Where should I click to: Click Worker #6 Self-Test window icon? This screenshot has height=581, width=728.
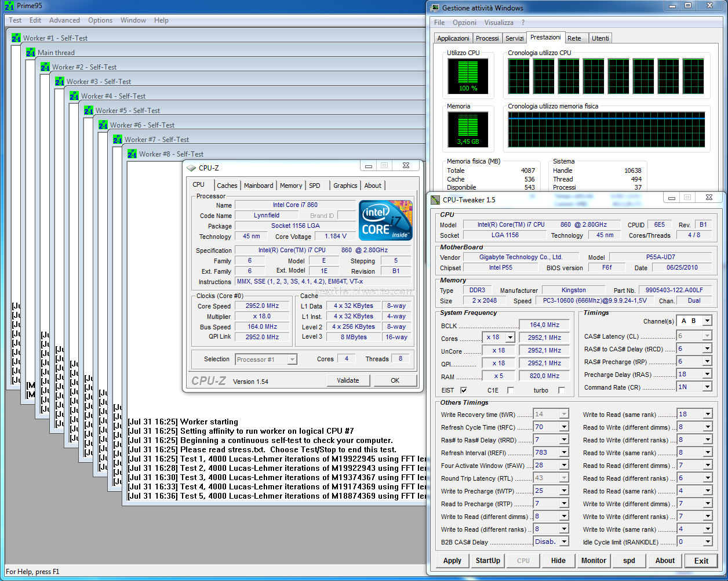coord(103,125)
